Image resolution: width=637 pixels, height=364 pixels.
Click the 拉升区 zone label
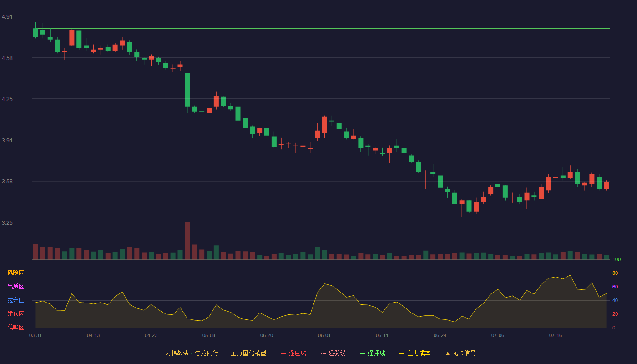point(15,300)
